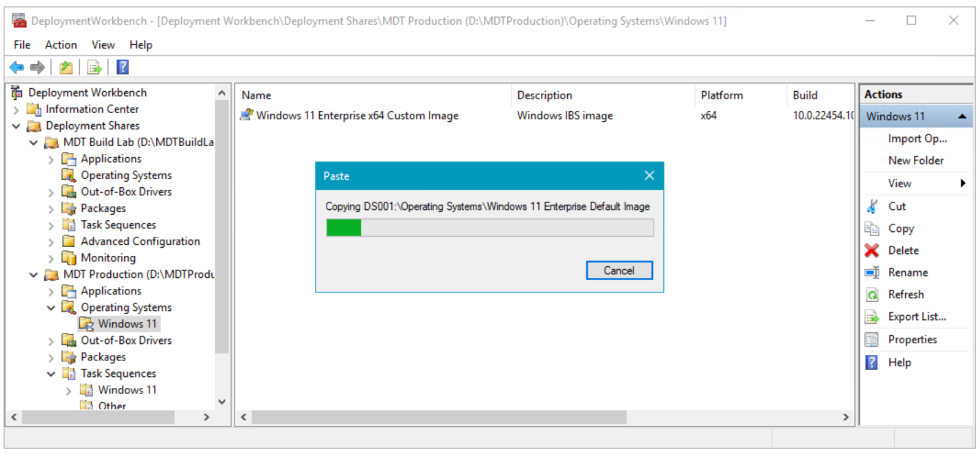Click the Back arrow toolbar icon

coord(17,67)
